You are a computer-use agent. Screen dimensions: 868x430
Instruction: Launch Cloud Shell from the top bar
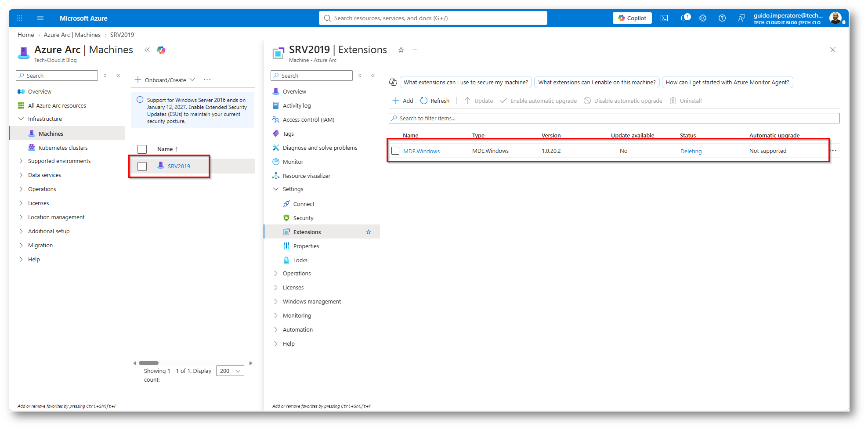tap(664, 18)
